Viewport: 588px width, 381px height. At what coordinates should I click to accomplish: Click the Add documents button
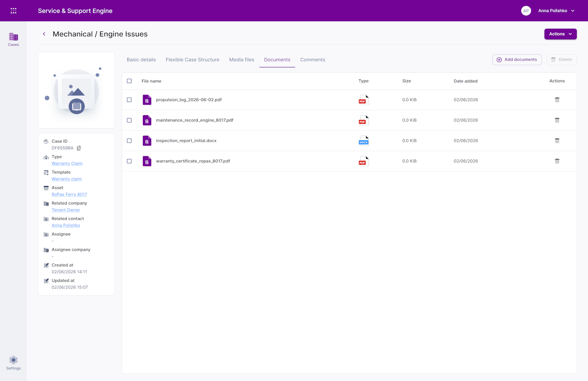pyautogui.click(x=517, y=60)
